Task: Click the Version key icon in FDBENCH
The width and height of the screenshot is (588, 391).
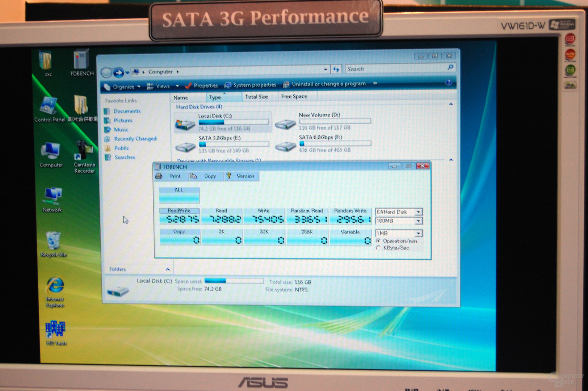Action: point(229,176)
